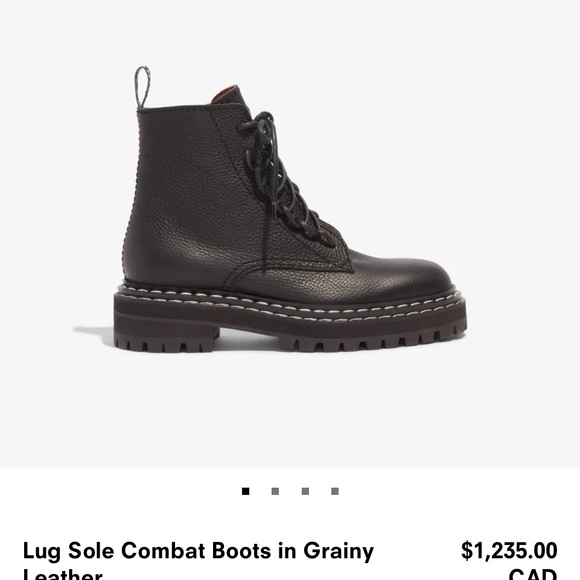Screen dimensions: 580x580
Task: Click the $1,235.00 price text
Action: tap(509, 550)
